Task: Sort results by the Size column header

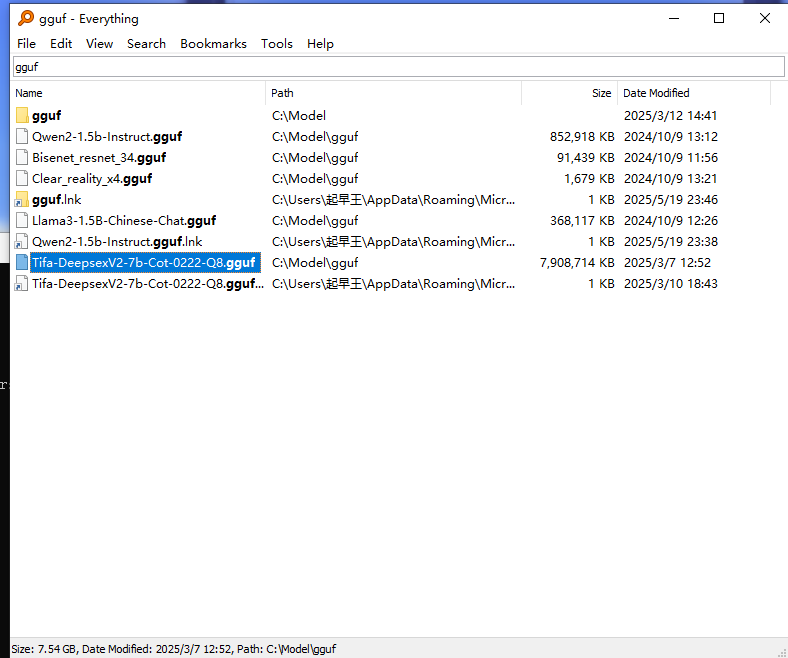Action: coord(570,93)
